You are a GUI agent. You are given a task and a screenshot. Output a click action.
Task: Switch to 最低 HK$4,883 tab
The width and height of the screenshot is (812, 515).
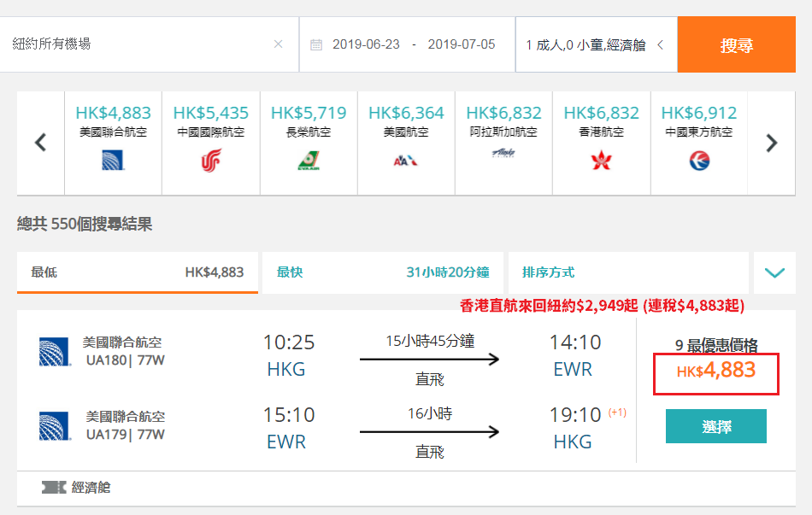138,272
